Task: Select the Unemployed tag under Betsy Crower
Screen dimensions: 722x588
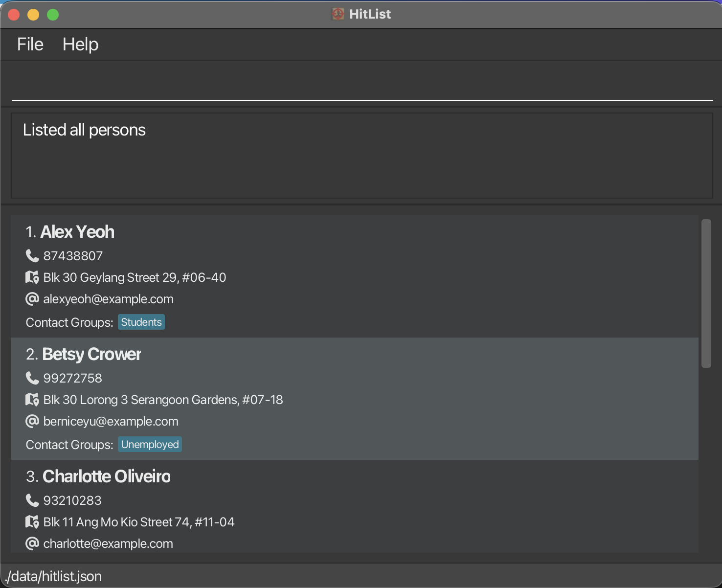Action: tap(150, 444)
